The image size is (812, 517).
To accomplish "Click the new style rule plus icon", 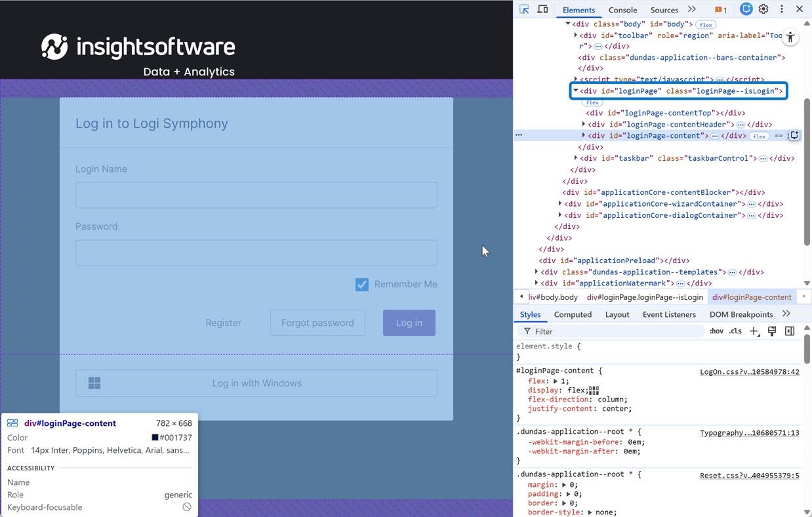I will pyautogui.click(x=755, y=331).
